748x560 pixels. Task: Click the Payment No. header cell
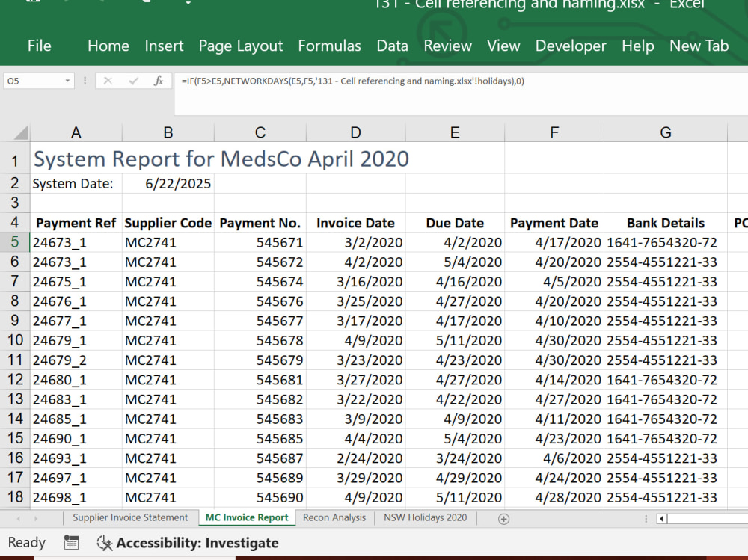(x=260, y=223)
